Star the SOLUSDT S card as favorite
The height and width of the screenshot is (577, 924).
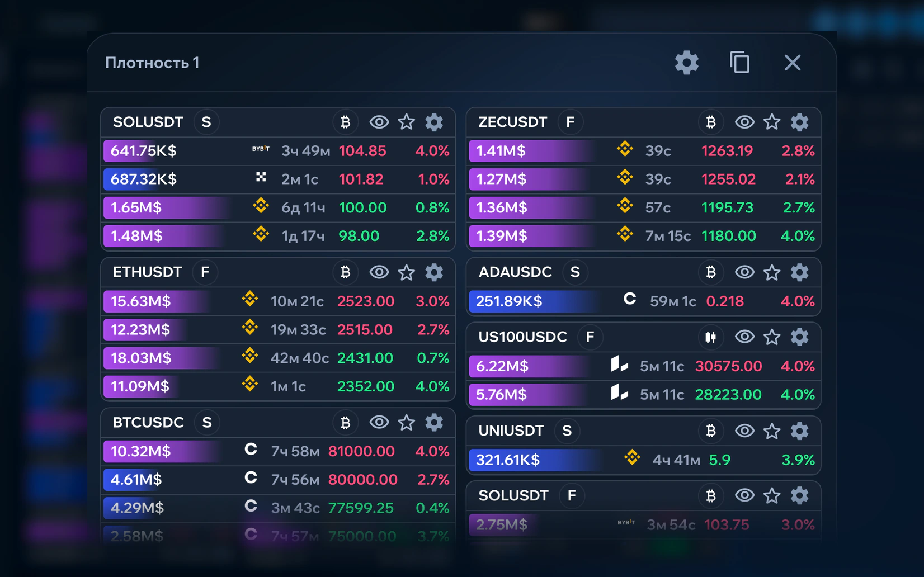407,122
